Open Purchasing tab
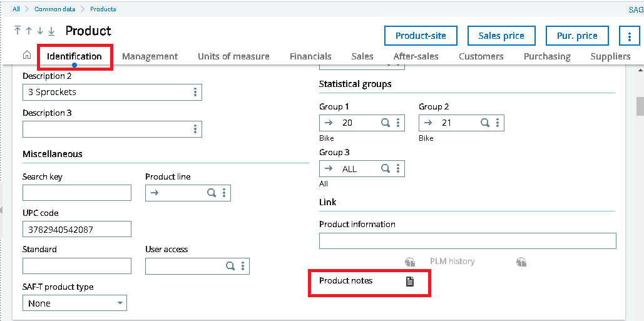Screen dimensions: 644x321 tap(547, 56)
